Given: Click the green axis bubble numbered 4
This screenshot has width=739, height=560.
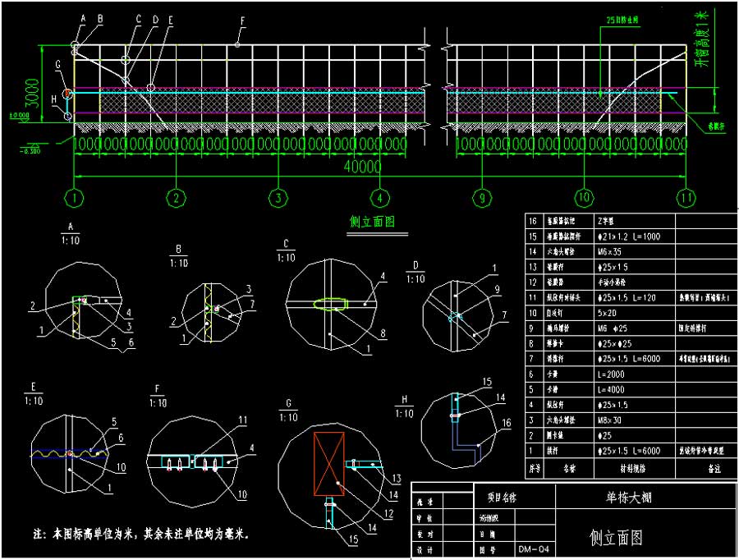Looking at the screenshot, I should click(380, 198).
